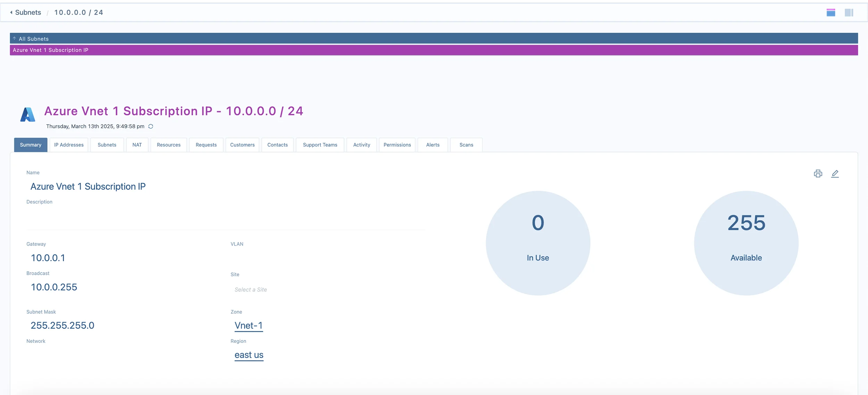Click the back arrow next to Subnets

point(11,13)
